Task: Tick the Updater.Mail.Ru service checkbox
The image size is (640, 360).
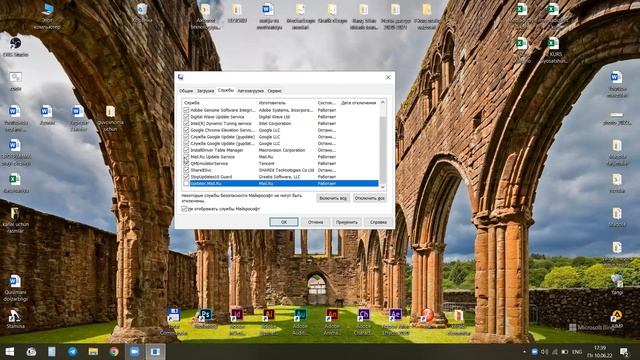Action: click(x=186, y=183)
